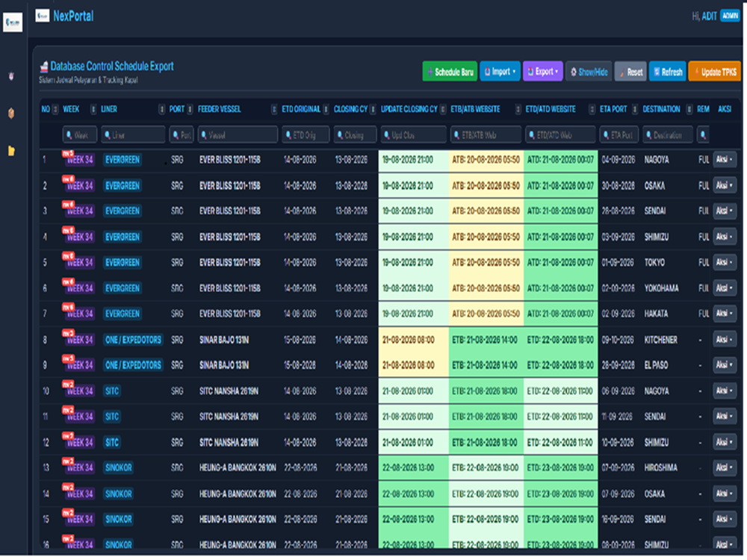The image size is (747, 560).
Task: Click ETA 28-09-2026 in EL PASO row
Action: coord(618,366)
